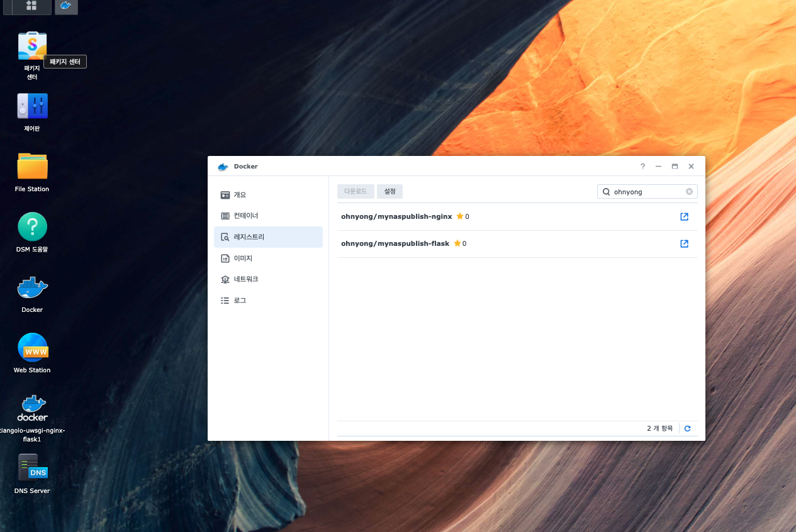Select the ohnyong/mynaspublish-flask row
Screen dimensions: 796x532
(x=517, y=243)
